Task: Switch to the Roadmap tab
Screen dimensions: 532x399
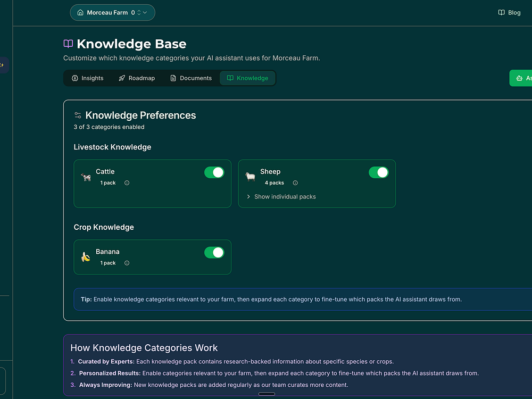Action: [x=137, y=78]
